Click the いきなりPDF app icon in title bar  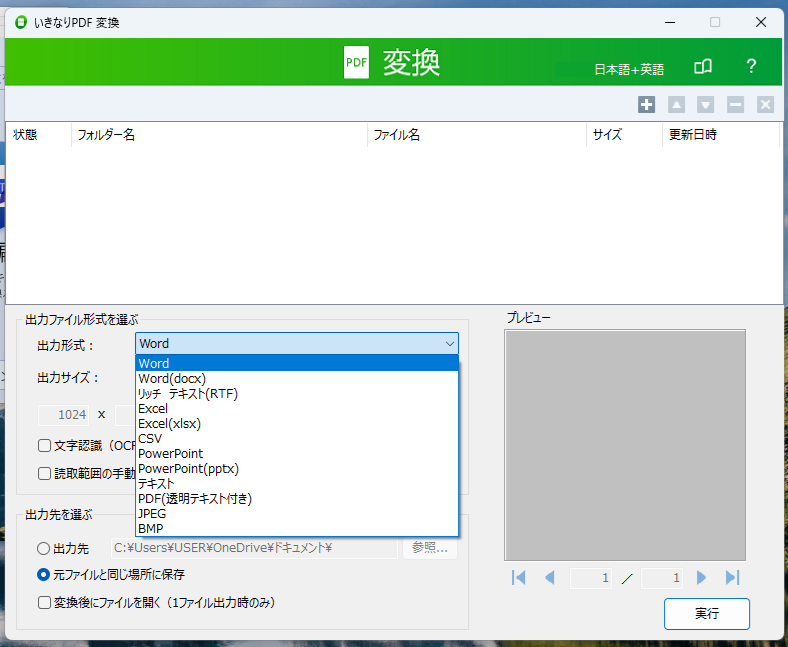coord(21,22)
